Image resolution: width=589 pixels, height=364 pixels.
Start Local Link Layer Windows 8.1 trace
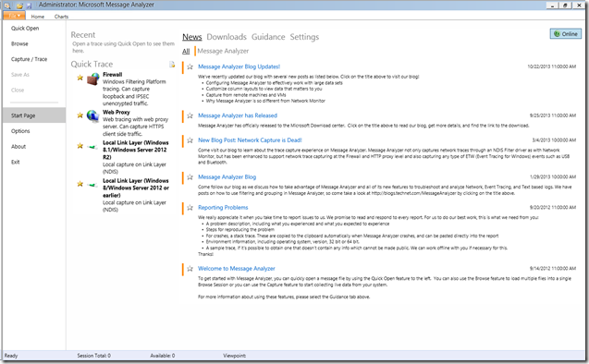click(136, 150)
